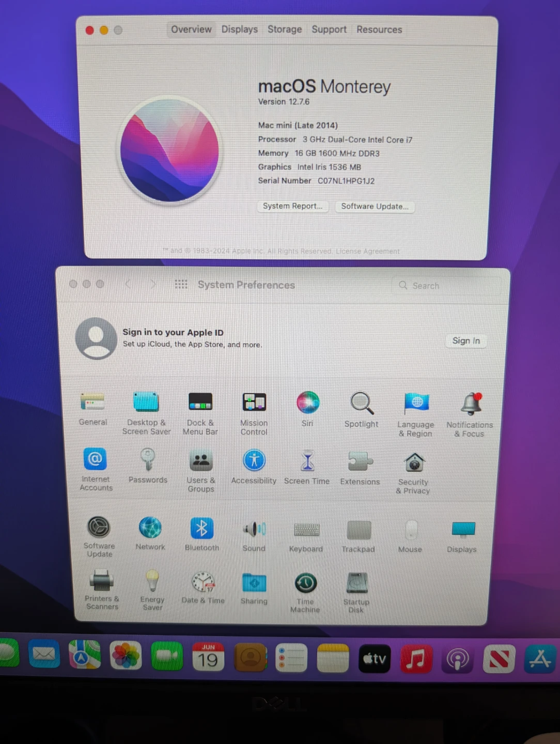560x744 pixels.
Task: Open Photos from the Dock
Action: [x=126, y=656]
